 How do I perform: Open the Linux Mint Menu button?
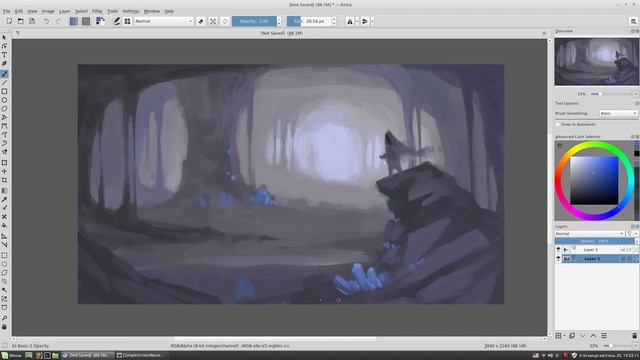11,356
